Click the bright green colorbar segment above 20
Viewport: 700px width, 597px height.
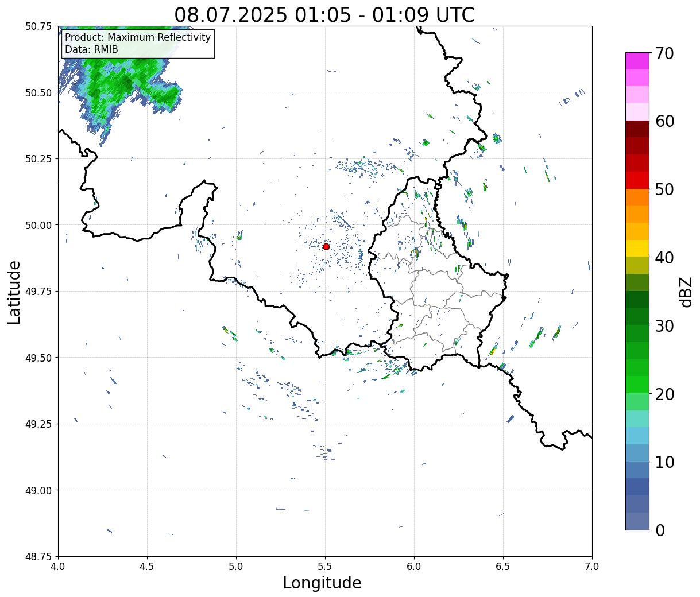[637, 384]
